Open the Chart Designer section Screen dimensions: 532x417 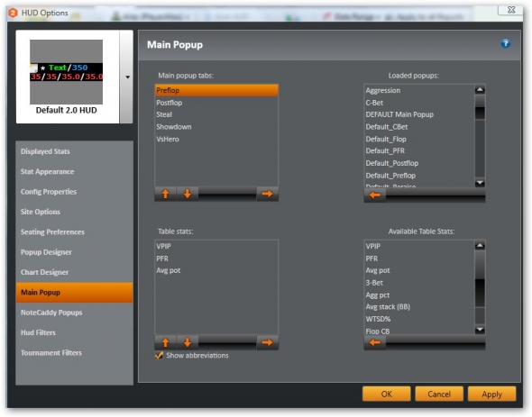coord(74,272)
